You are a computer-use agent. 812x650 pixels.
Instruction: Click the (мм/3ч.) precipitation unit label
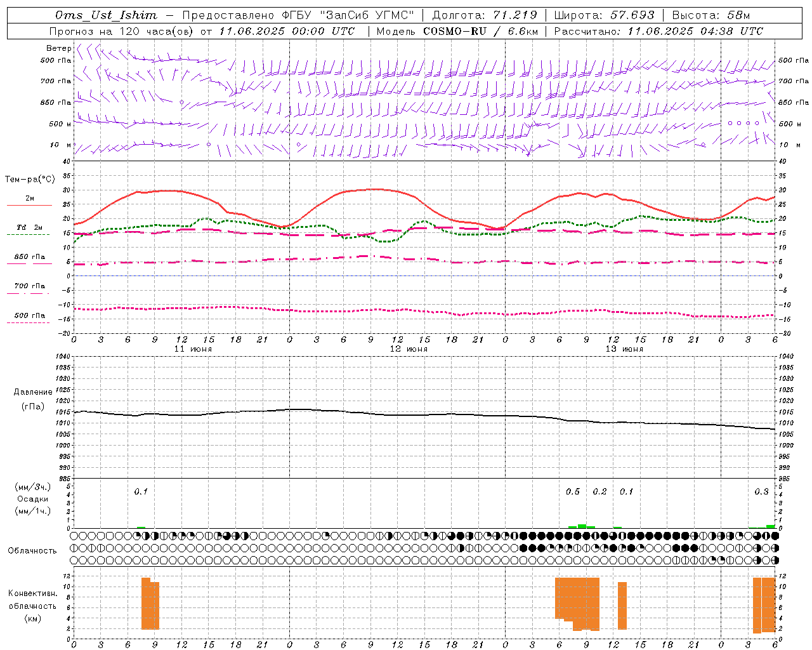coord(33,487)
